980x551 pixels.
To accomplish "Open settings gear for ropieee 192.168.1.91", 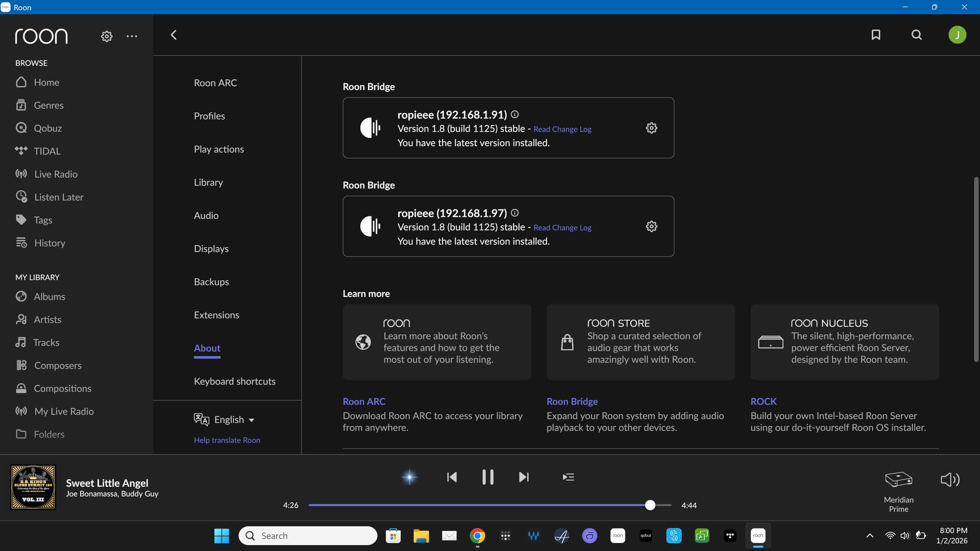I will point(651,128).
